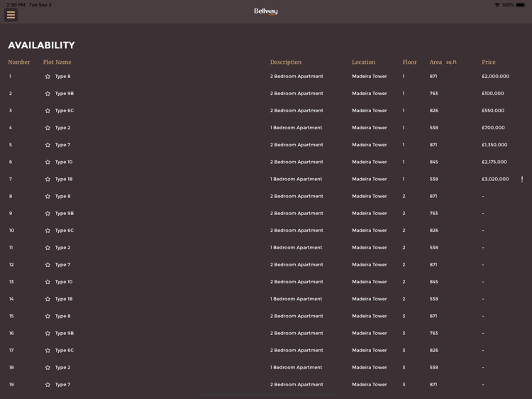Viewport: 532px width, 399px height.
Task: Click 2 Bedroom Apartment in row 8
Action: coord(297,196)
